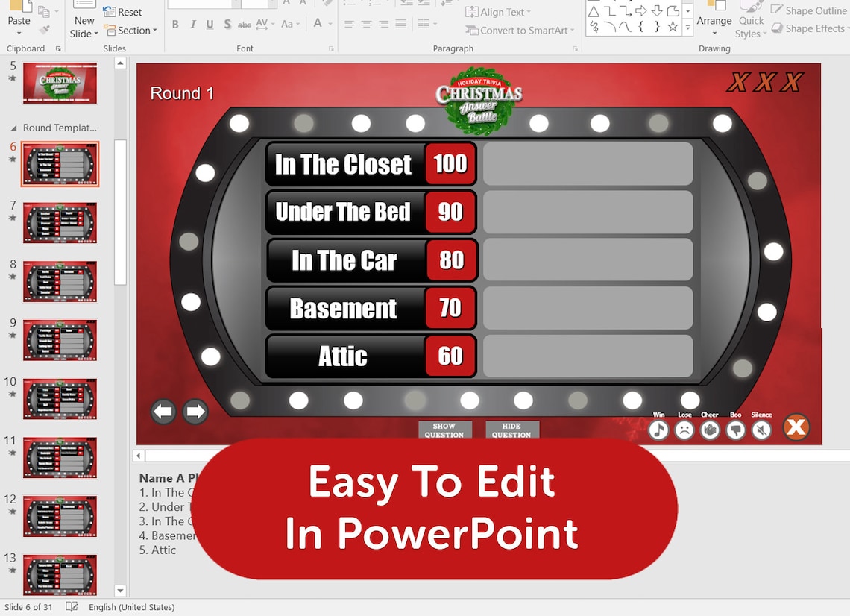
Task: Toggle underline on selected text
Action: click(x=210, y=24)
